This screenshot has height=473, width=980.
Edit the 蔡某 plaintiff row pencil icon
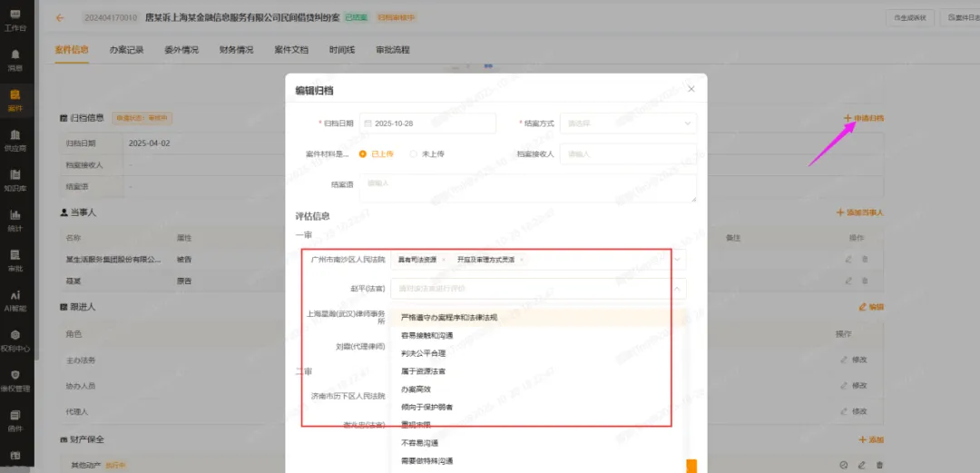point(848,281)
